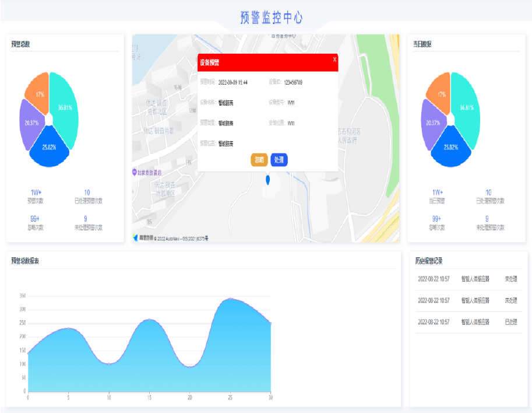Click the 9 未处理预警次数 in 预警总数 panel
Image resolution: width=532 pixels, height=413 pixels.
click(86, 222)
